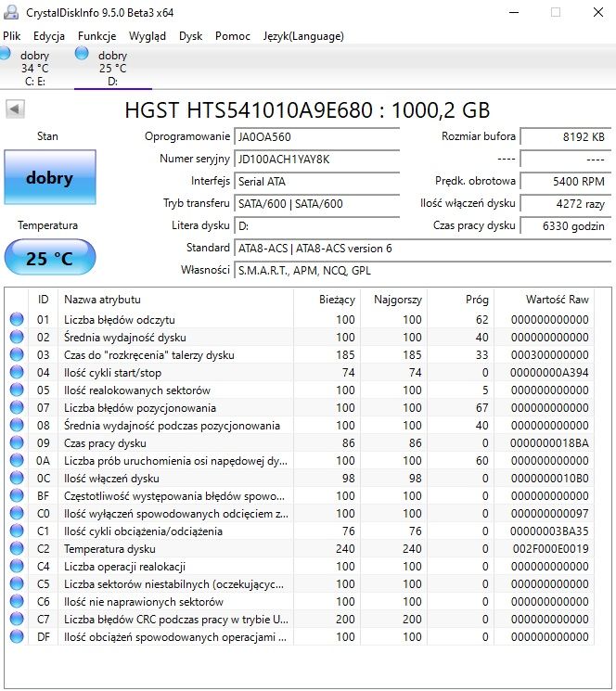Minimize the CrystalDiskInfo window
Screen dimensions: 616x691
[x=513, y=12]
